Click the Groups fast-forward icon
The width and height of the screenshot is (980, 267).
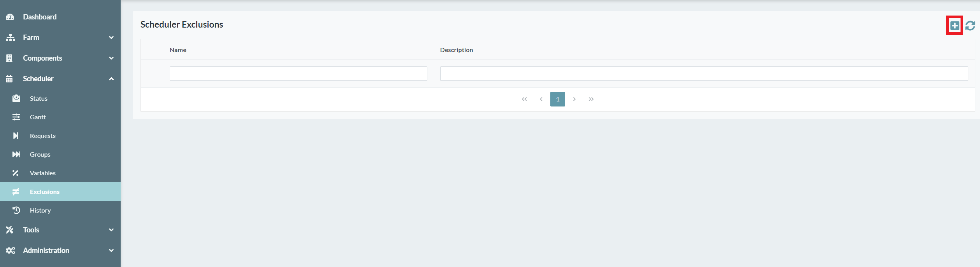coord(16,154)
